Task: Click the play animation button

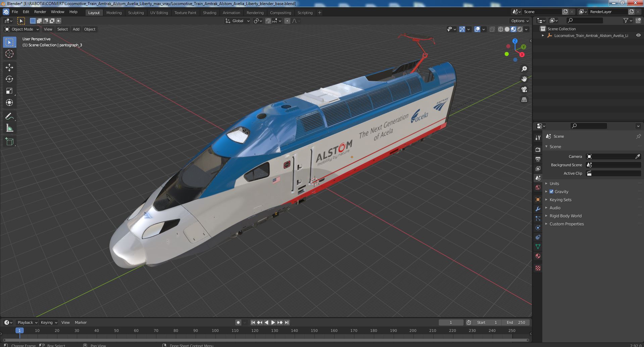Action: 273,322
